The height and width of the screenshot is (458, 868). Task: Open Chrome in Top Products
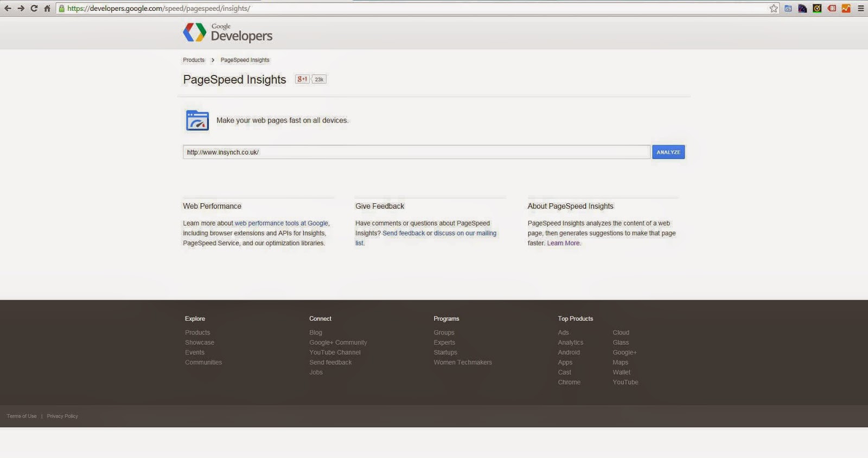click(x=569, y=382)
